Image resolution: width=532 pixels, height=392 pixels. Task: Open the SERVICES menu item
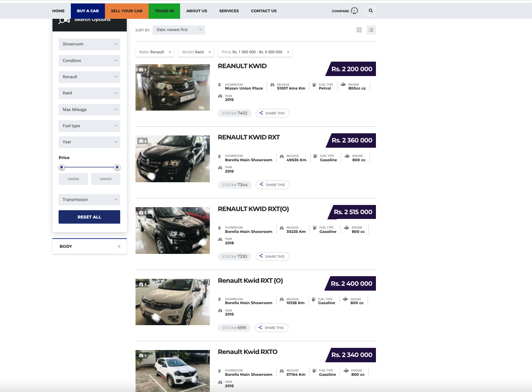229,11
